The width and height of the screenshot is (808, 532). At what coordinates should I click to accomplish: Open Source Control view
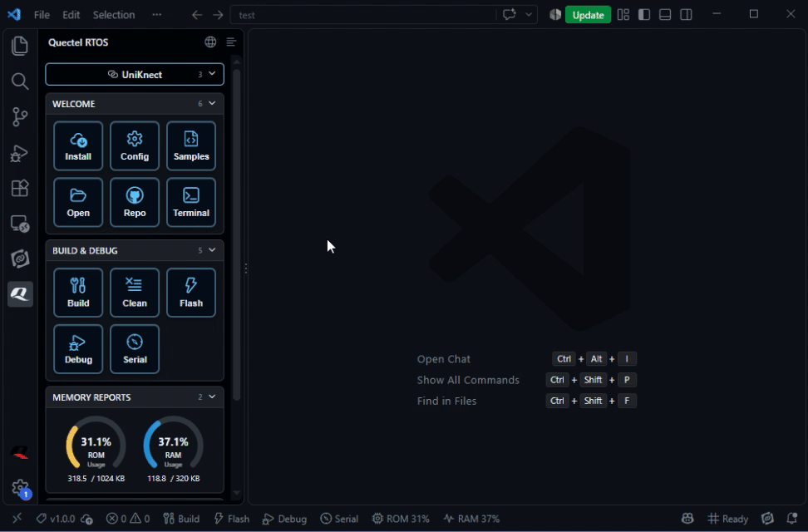pyautogui.click(x=20, y=117)
